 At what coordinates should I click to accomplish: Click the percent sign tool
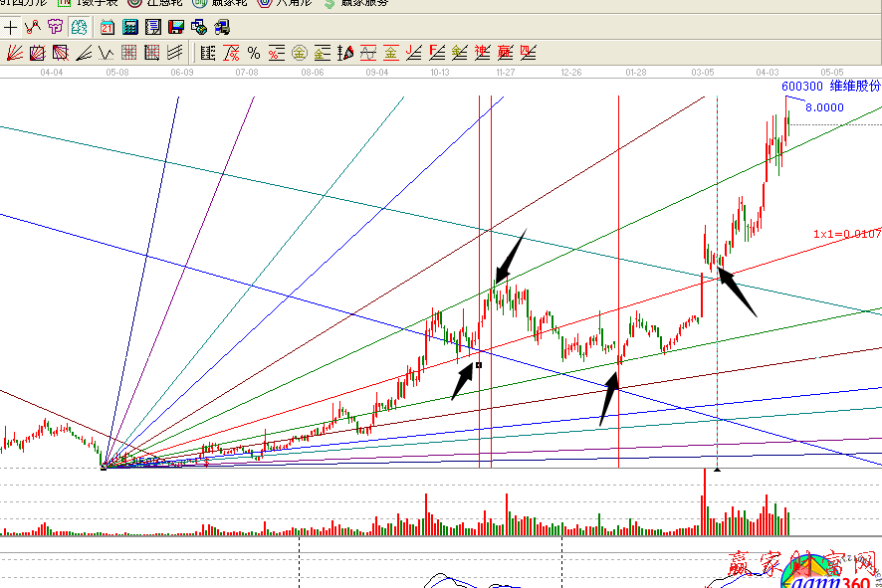tap(253, 52)
